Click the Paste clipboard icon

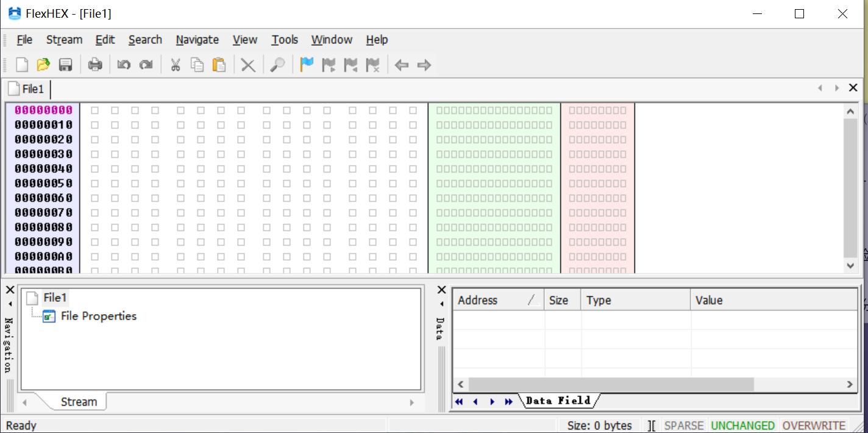219,65
